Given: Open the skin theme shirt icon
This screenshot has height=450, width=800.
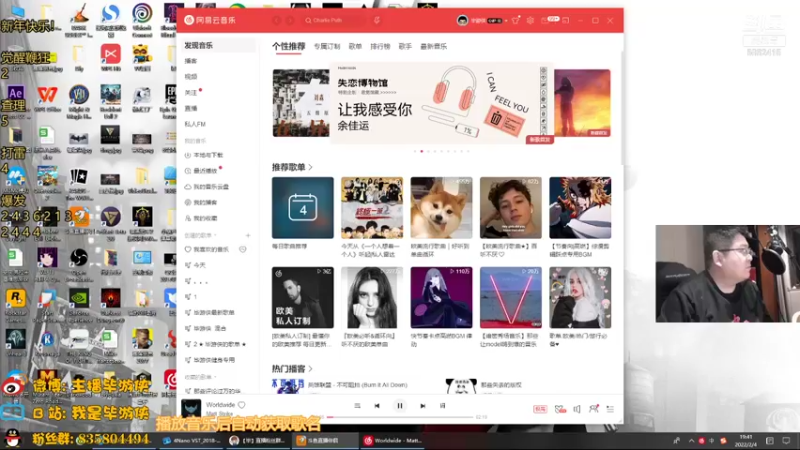Looking at the screenshot, I should tap(516, 20).
